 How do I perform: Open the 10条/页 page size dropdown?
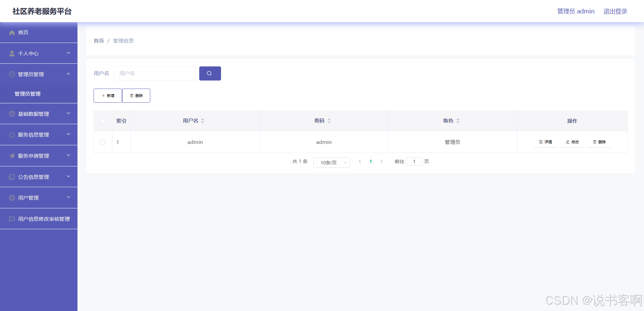331,162
